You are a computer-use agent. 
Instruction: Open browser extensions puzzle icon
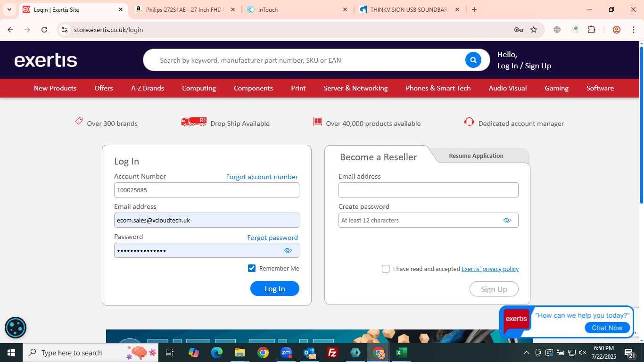coord(592,30)
